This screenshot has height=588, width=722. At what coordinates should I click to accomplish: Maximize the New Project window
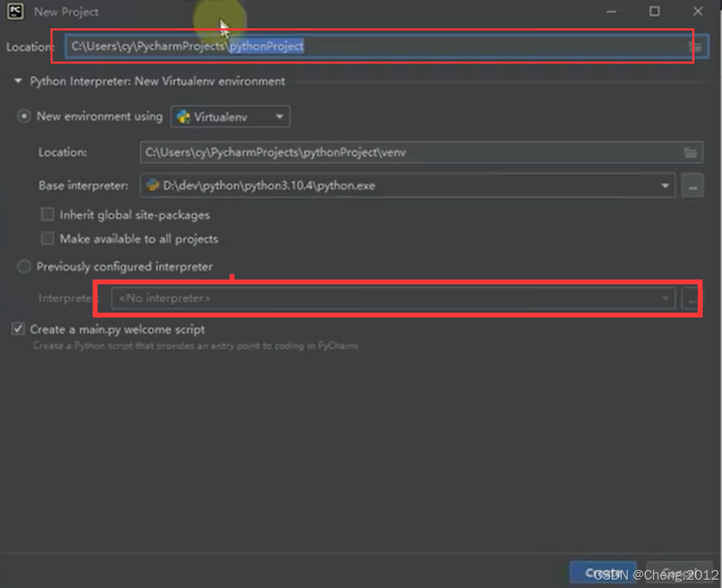click(654, 12)
